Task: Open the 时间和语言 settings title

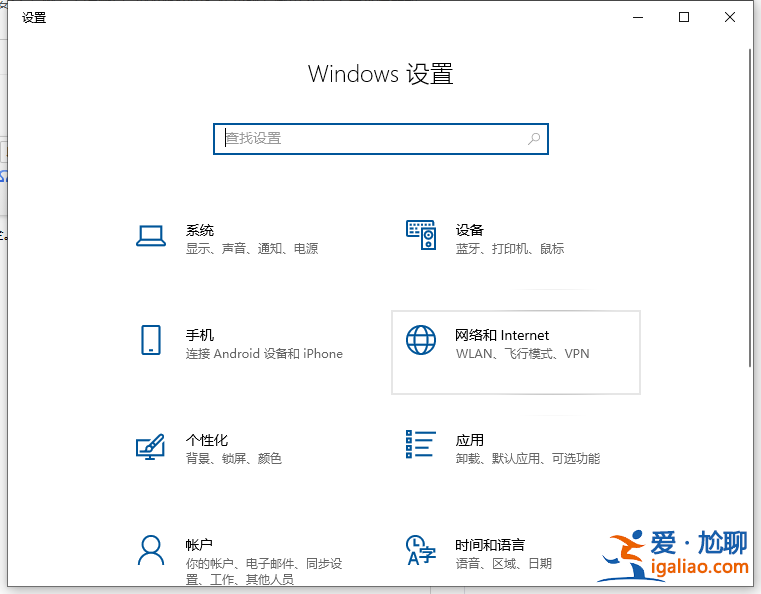Action: click(490, 544)
